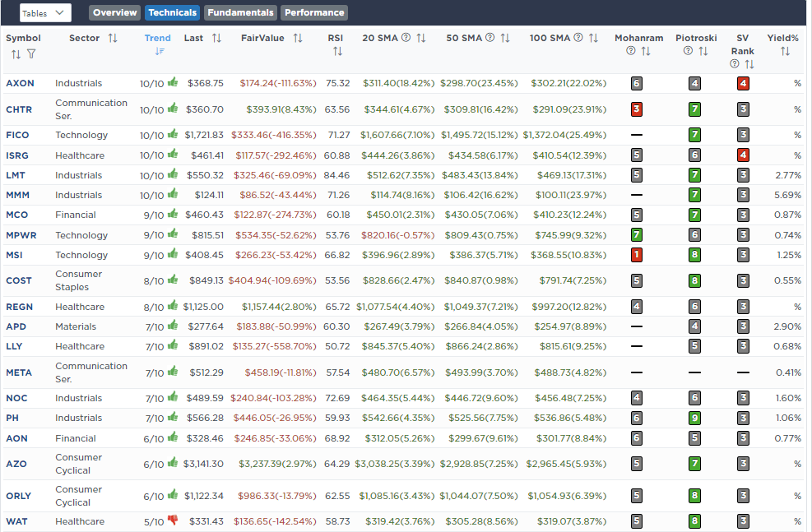This screenshot has width=812, height=532.
Task: Click the Trend column header
Action: 157,38
